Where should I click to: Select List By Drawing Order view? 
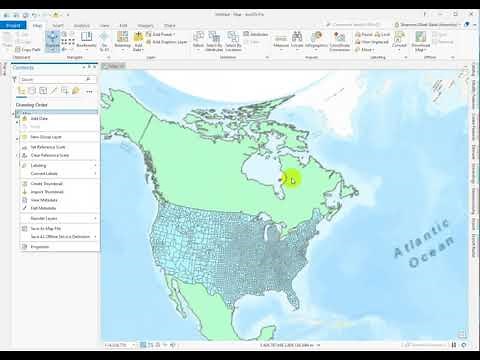(21, 91)
